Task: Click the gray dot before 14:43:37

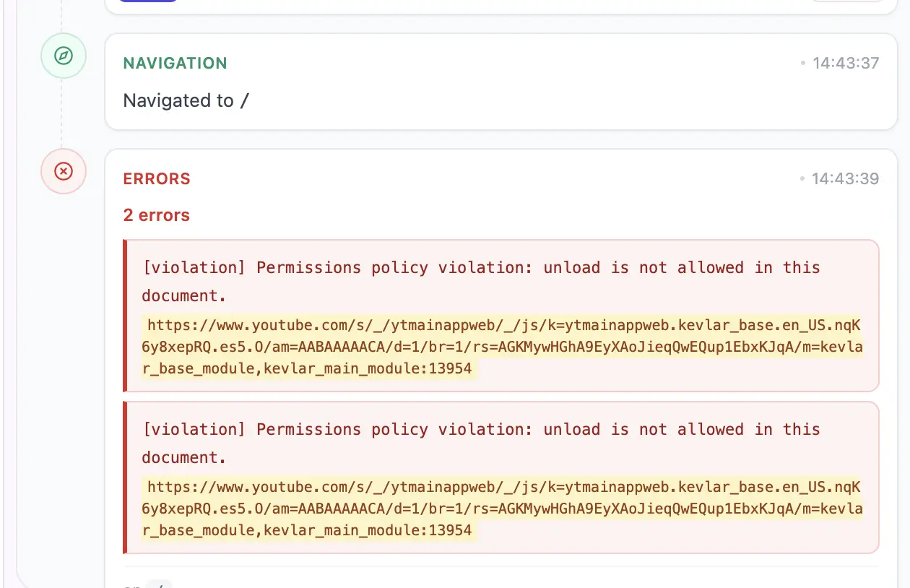Action: 802,64
